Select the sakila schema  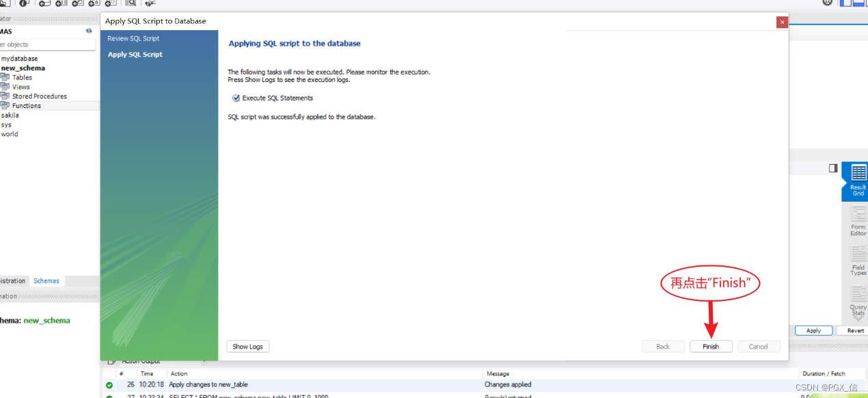(x=10, y=116)
